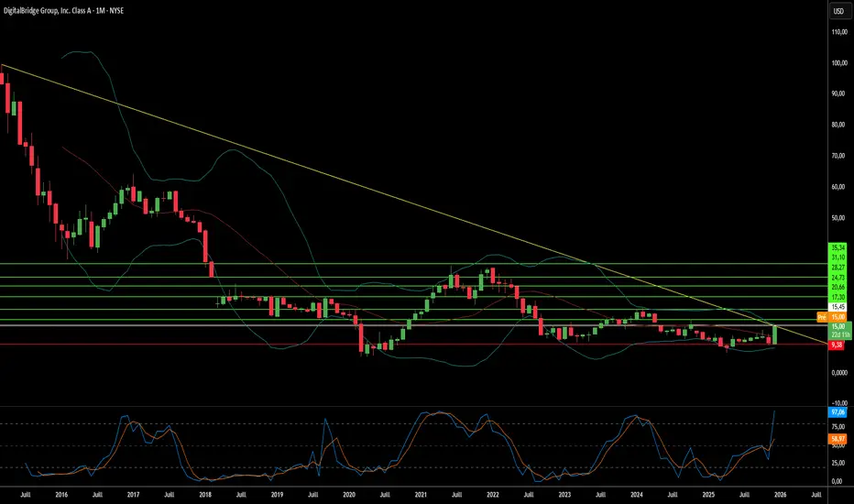The height and width of the screenshot is (504, 854).
Task: Select the green 35,34 price label
Action: (838, 247)
